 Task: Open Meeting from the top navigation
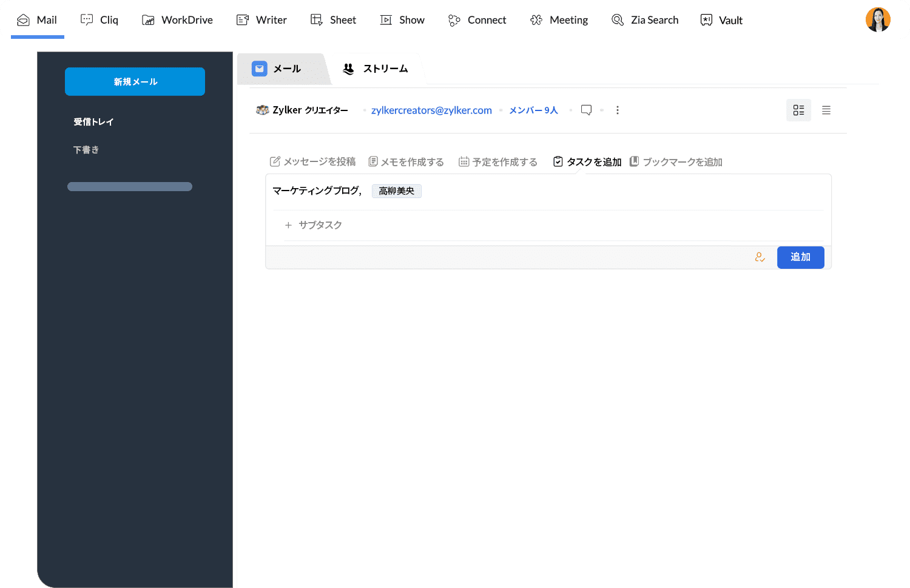point(559,20)
